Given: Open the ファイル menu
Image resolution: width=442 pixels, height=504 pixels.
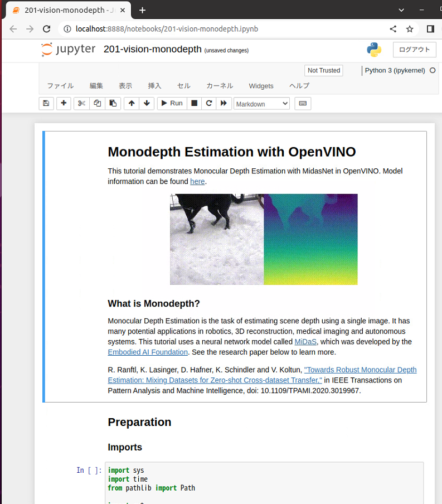Looking at the screenshot, I should tap(60, 86).
